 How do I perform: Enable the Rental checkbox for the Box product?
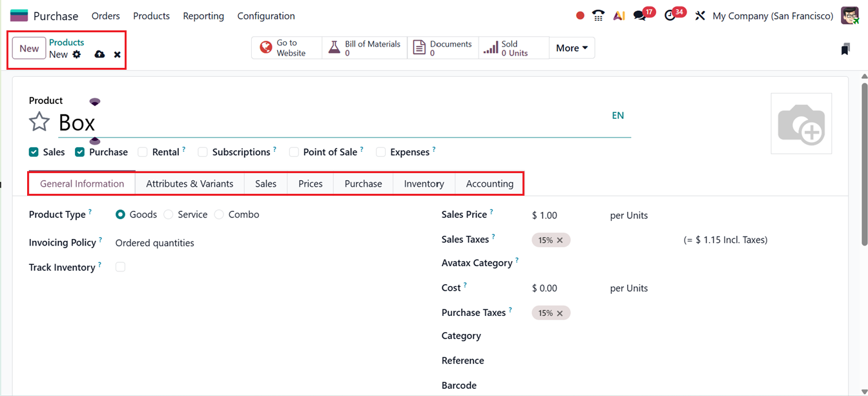click(x=142, y=151)
